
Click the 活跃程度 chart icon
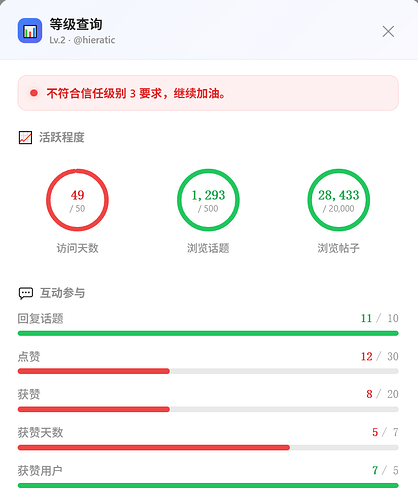click(25, 137)
